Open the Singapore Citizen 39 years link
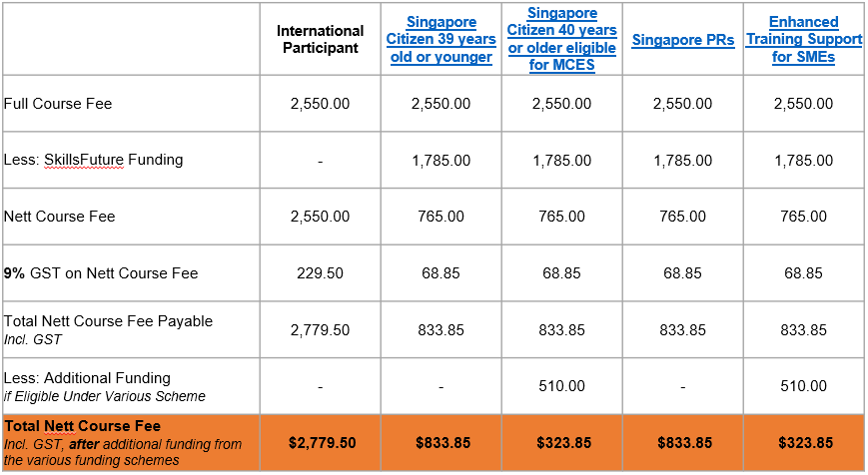Screen dimensions: 868x475 tap(440, 40)
